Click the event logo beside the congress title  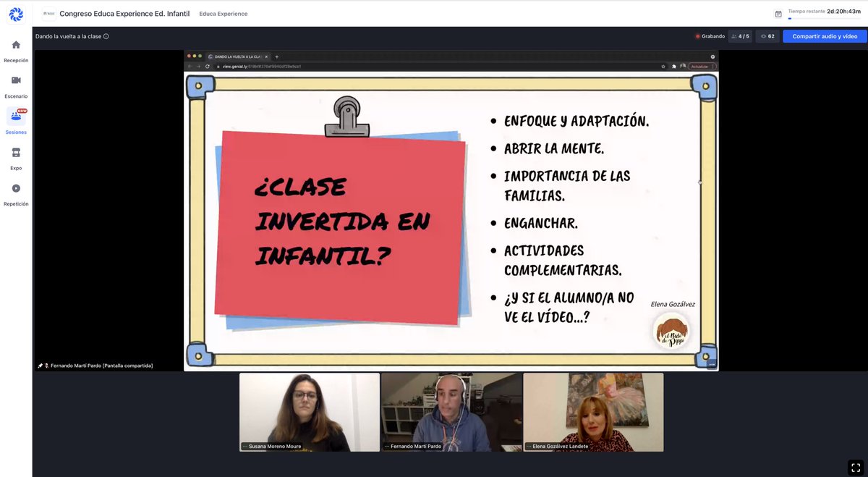(x=48, y=14)
